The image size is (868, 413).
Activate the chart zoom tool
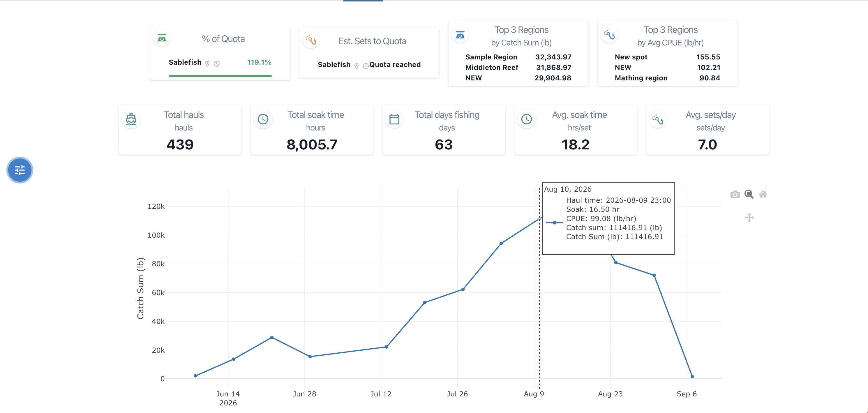[x=749, y=194]
